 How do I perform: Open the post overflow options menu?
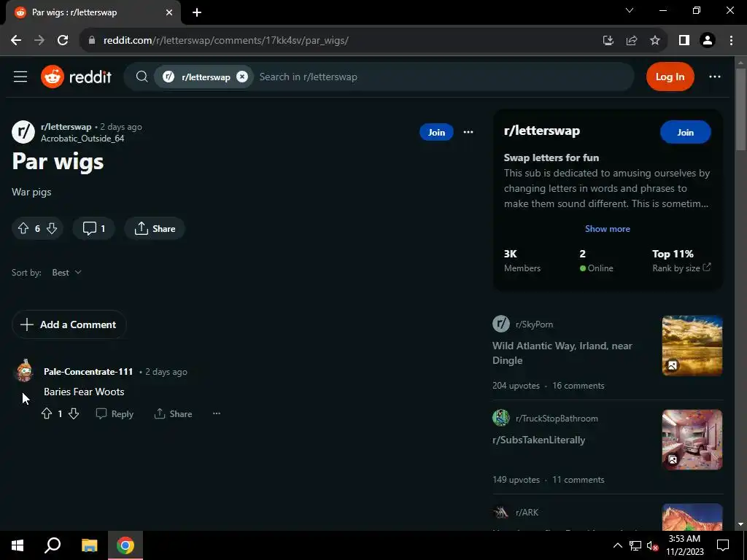pos(468,133)
